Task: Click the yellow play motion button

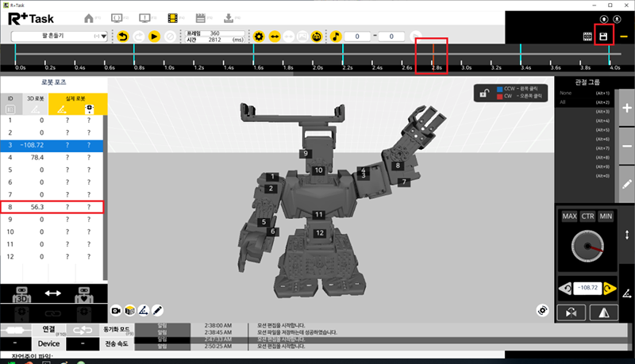Action: [155, 36]
